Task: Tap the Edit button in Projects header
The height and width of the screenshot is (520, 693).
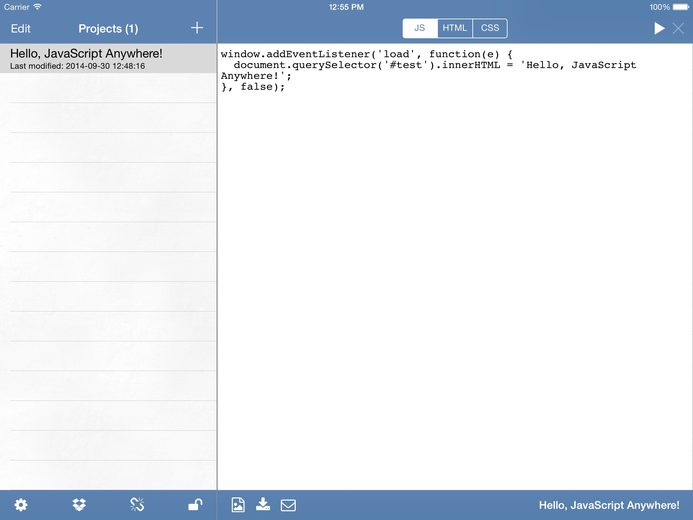Action: [20, 29]
